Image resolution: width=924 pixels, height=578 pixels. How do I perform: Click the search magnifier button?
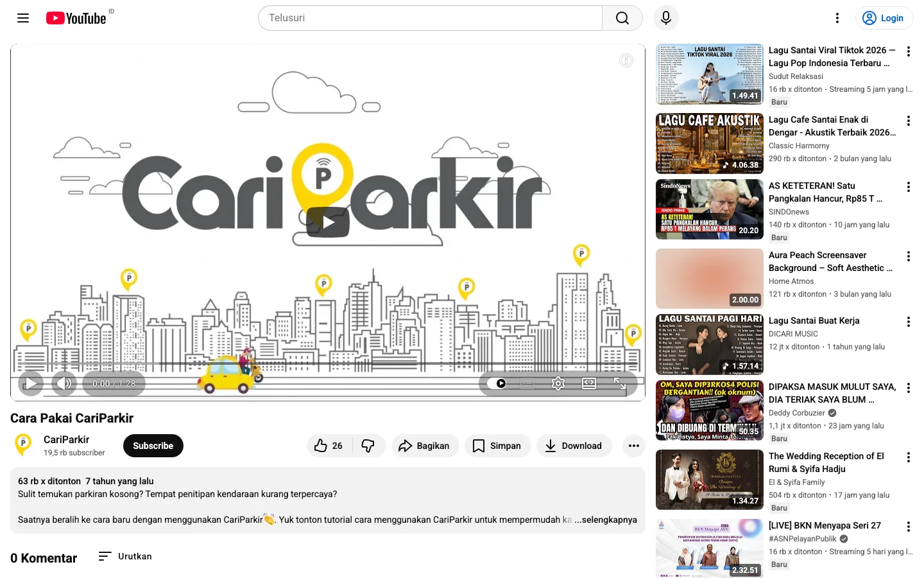coord(622,18)
